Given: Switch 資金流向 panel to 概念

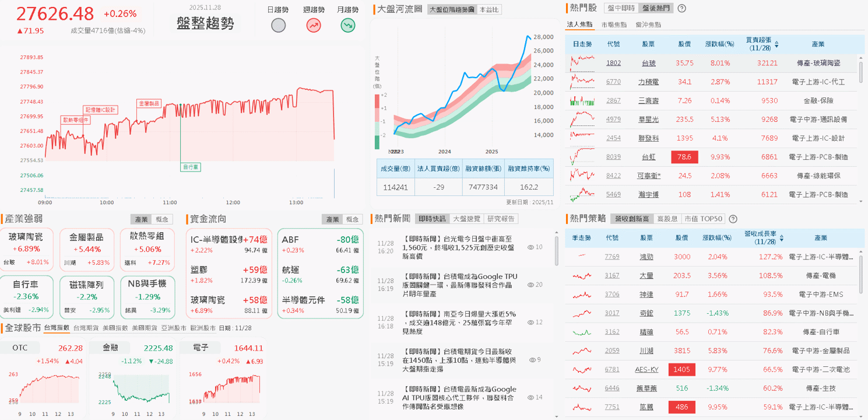Looking at the screenshot, I should point(353,219).
